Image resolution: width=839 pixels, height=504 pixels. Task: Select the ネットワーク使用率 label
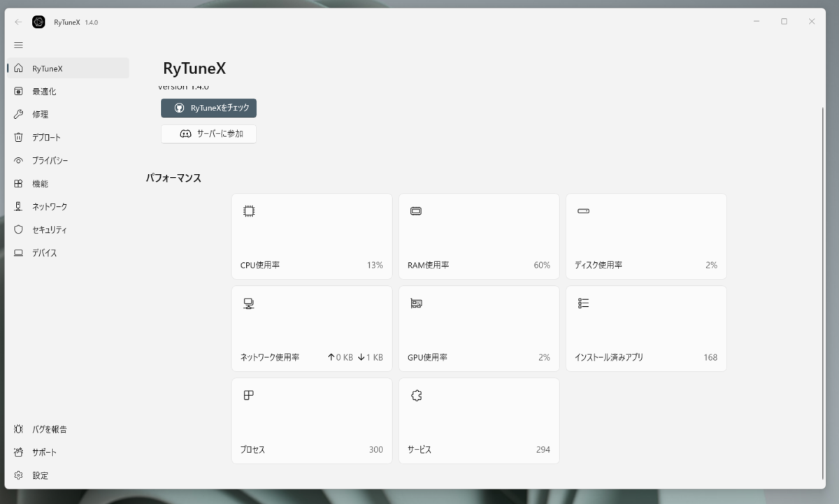pyautogui.click(x=270, y=357)
